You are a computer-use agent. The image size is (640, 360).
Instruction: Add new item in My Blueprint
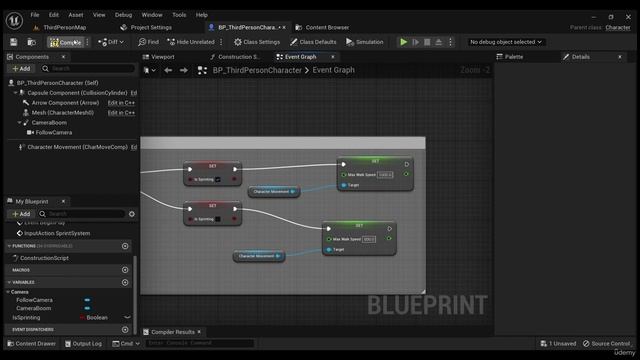(21, 214)
